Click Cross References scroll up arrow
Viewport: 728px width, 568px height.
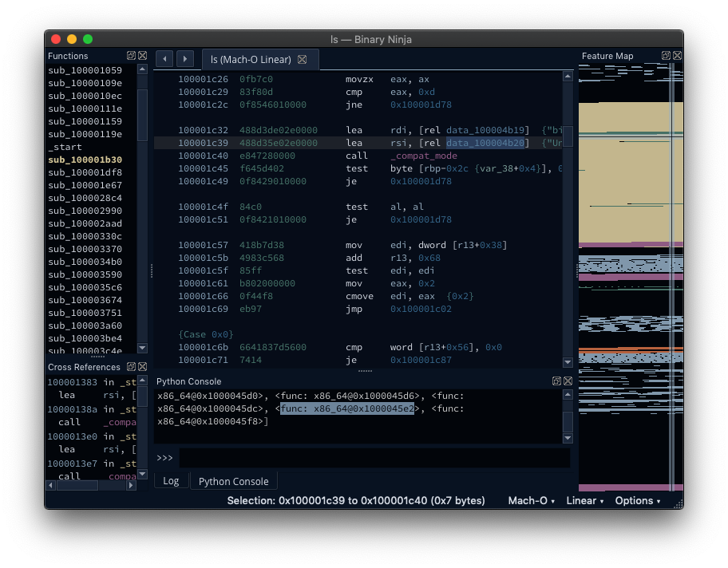[x=143, y=381]
